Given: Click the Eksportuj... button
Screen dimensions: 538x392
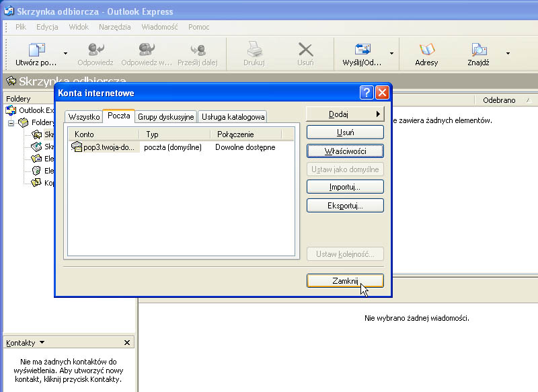Looking at the screenshot, I should pyautogui.click(x=345, y=206).
